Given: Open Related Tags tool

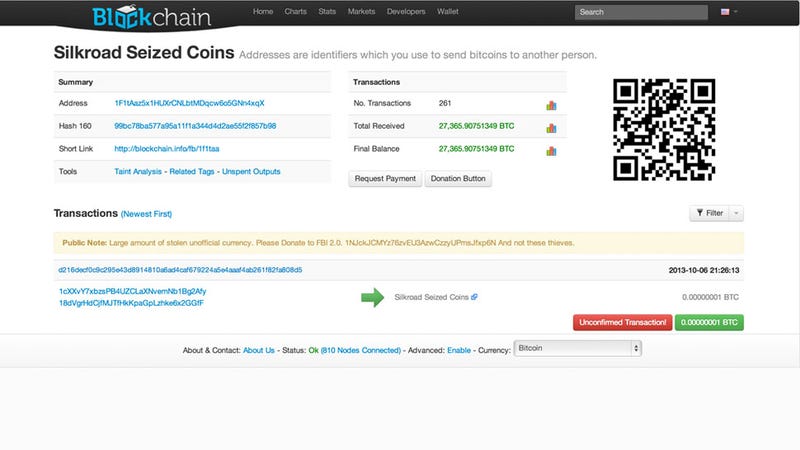Looking at the screenshot, I should click(192, 171).
